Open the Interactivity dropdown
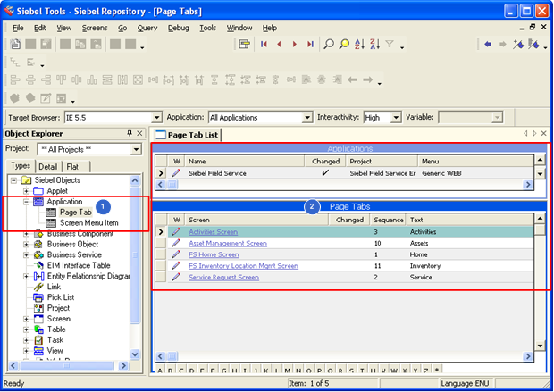 396,117
